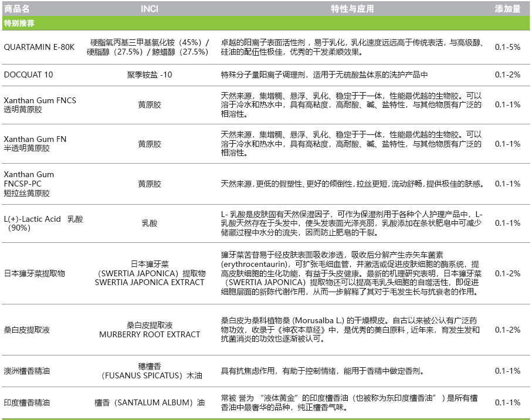
Task: Click the 添加量 column header
Action: pyautogui.click(x=507, y=9)
